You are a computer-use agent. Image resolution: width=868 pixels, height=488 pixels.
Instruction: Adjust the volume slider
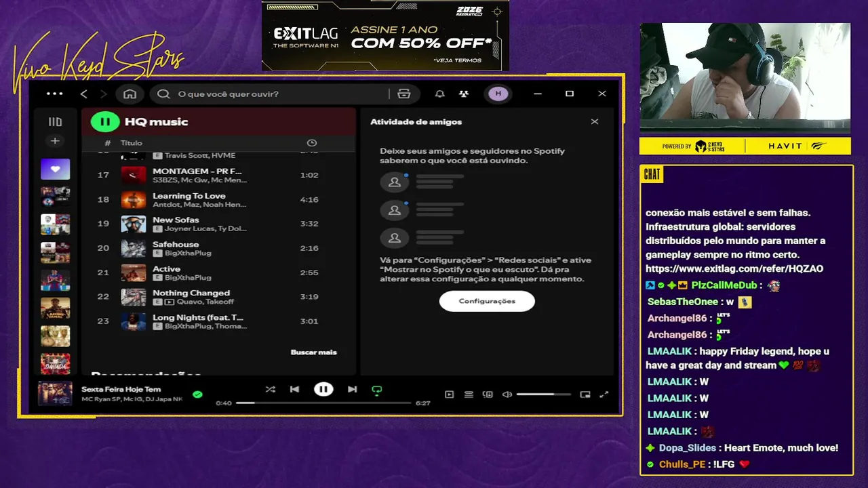click(543, 394)
